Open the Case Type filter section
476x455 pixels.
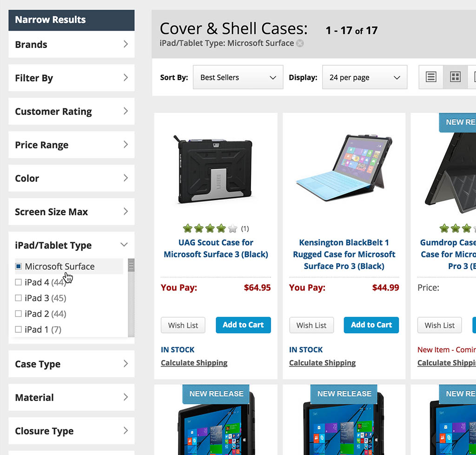tap(71, 364)
